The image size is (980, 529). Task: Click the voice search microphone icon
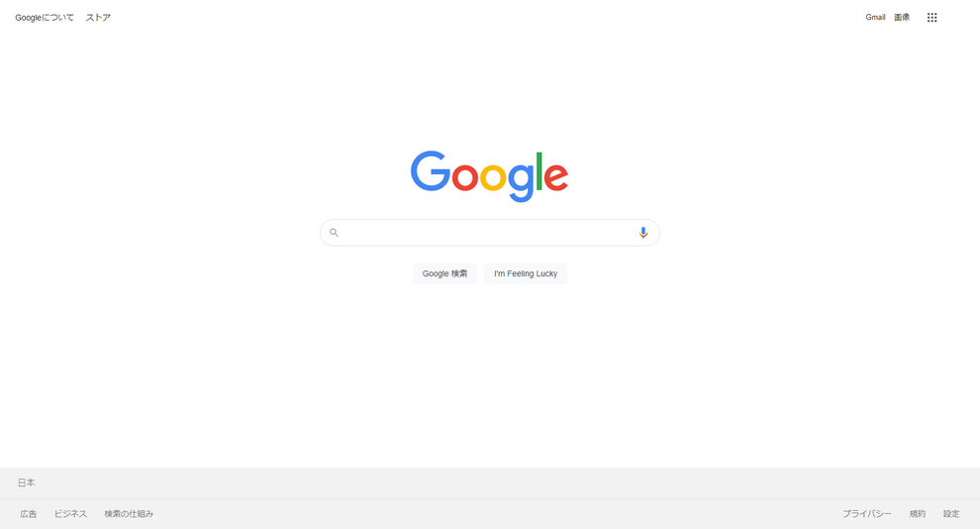pyautogui.click(x=643, y=233)
